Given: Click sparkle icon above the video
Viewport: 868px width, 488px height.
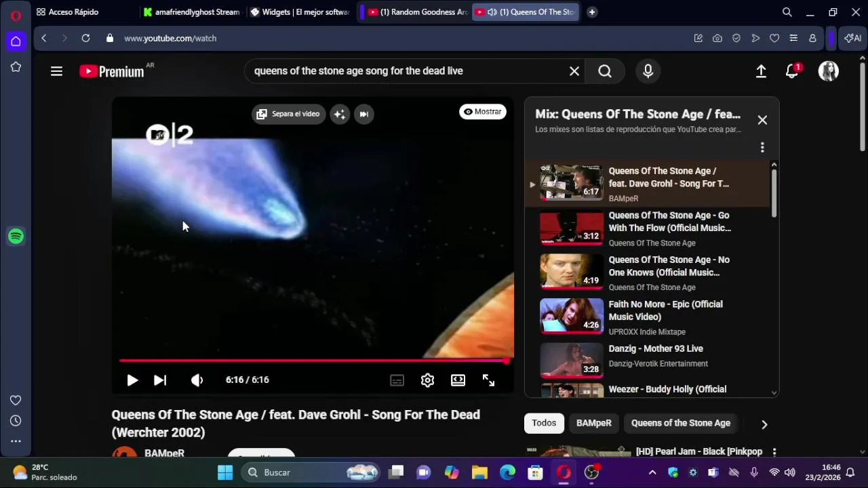Looking at the screenshot, I should click(x=340, y=114).
